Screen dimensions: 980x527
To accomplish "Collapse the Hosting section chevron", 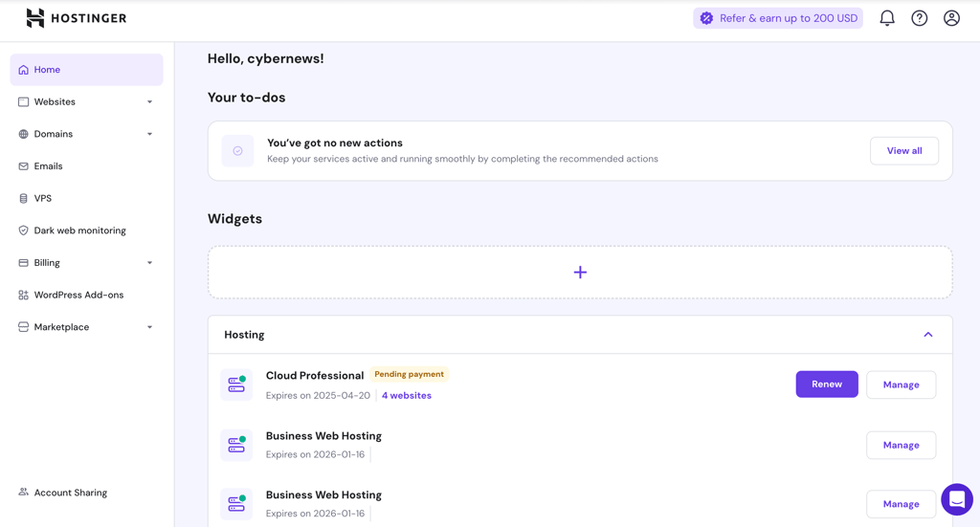I will tap(928, 335).
